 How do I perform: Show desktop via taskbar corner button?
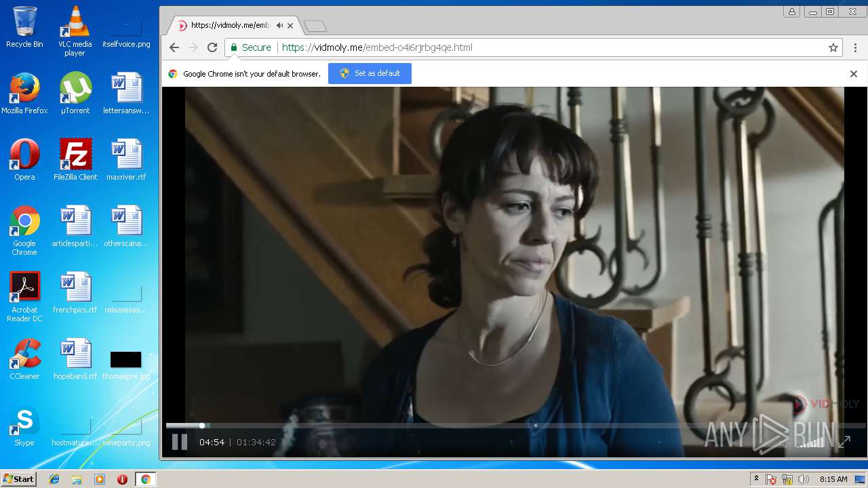[861, 479]
